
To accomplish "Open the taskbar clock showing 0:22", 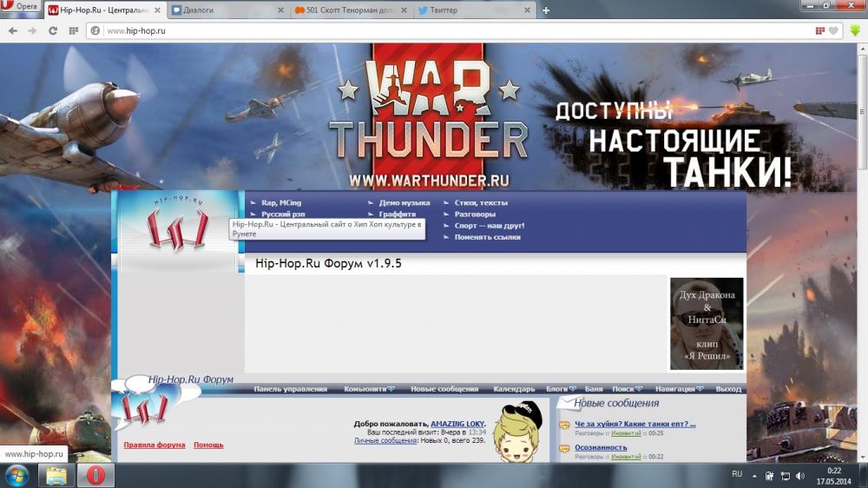I will [x=833, y=476].
